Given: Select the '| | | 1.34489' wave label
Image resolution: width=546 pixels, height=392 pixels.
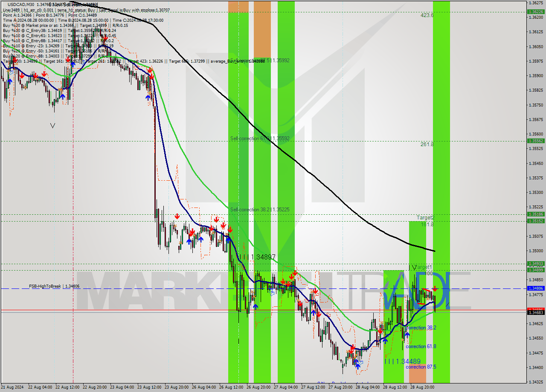Looking at the screenshot, I should (403, 361).
